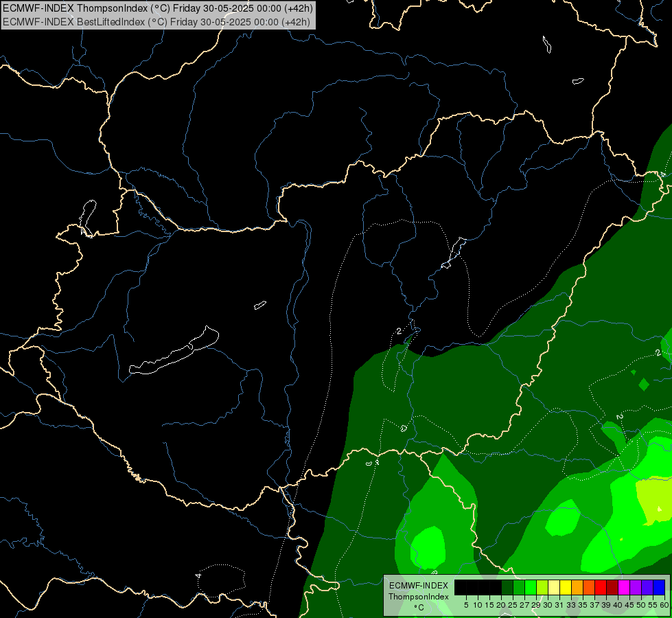Choose the orange 33–35 legend swatch
The image size is (672, 618).
[x=577, y=587]
